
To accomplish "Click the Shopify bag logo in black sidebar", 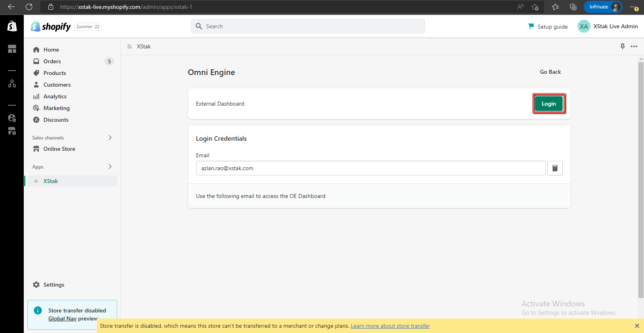I will point(12,26).
